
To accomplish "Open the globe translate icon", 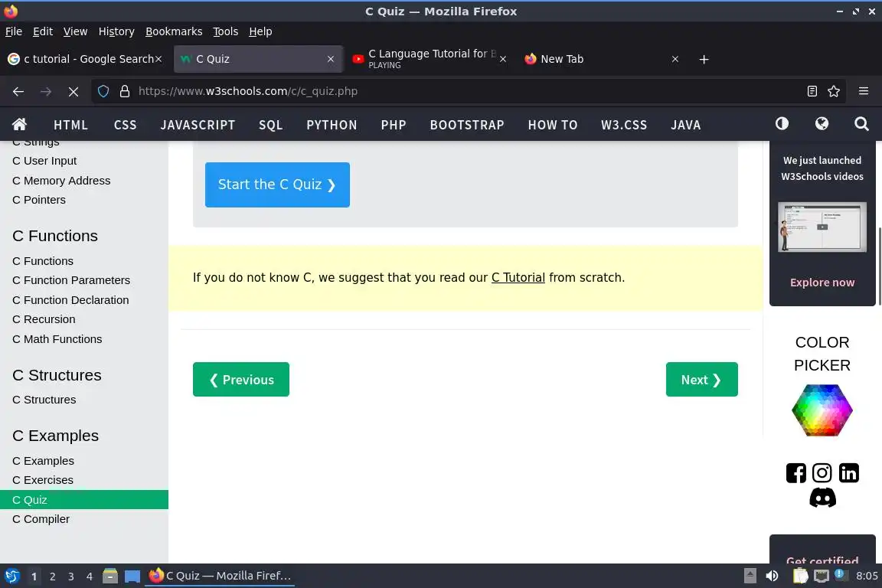I will coord(822,124).
